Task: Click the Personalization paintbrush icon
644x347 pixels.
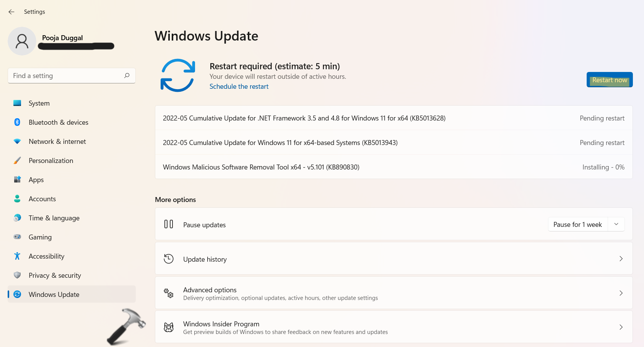Action: coord(17,160)
